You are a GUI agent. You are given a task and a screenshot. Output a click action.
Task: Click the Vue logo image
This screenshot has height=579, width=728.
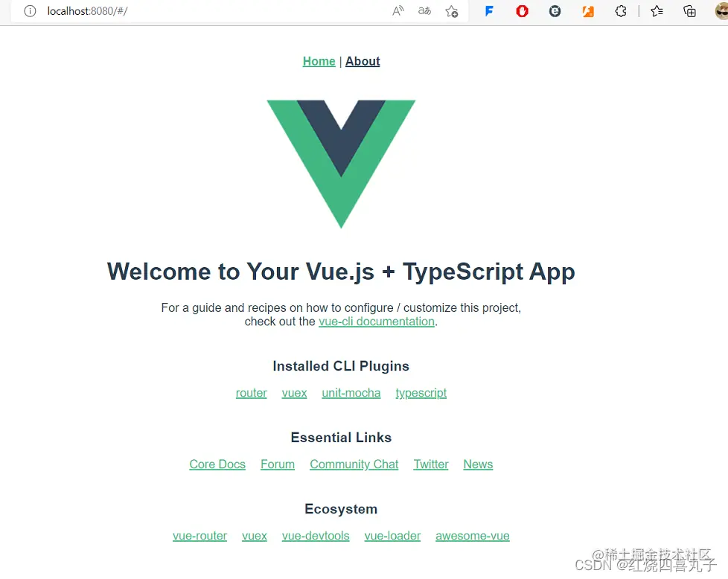coord(341,164)
